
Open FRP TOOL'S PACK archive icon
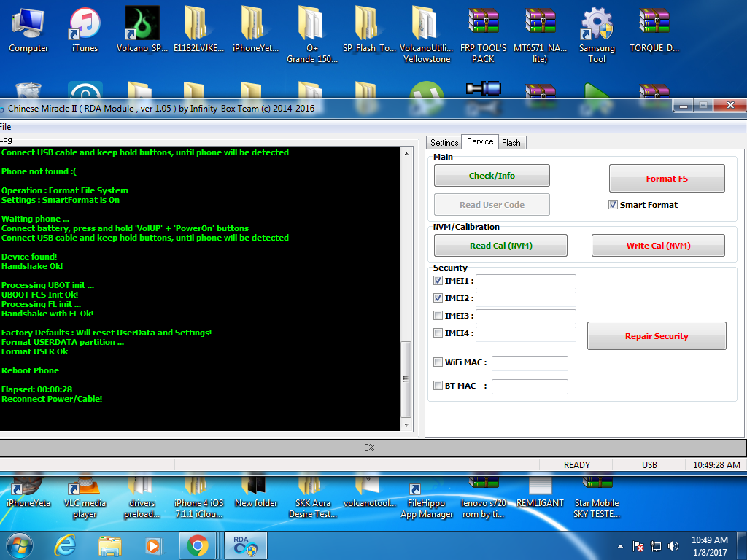tap(483, 29)
